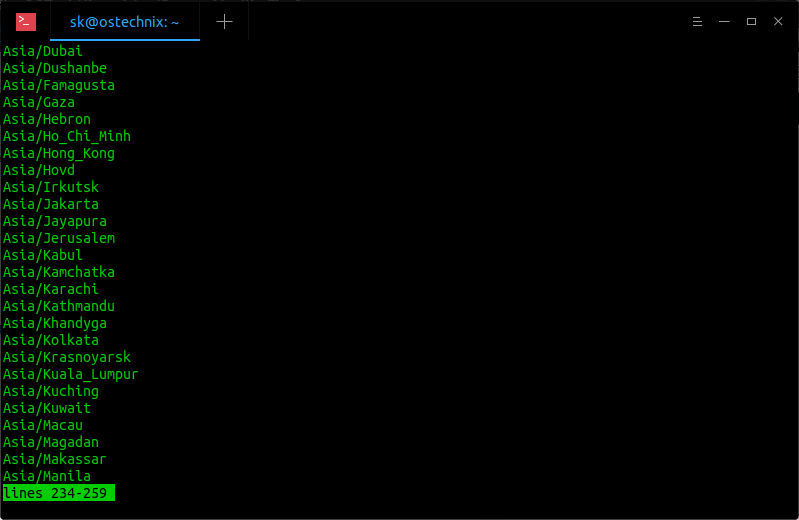Maximize the terminal window
799x520 pixels.
coord(751,21)
